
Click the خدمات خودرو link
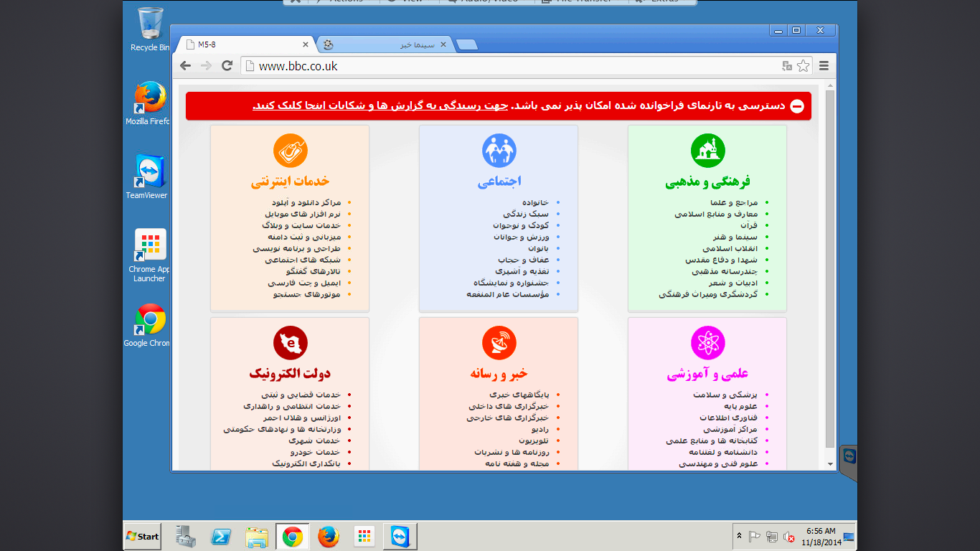pos(316,452)
